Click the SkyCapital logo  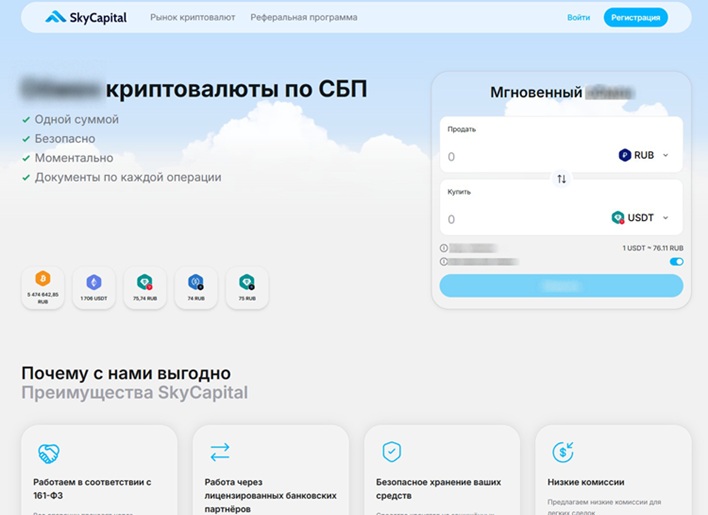click(x=86, y=17)
